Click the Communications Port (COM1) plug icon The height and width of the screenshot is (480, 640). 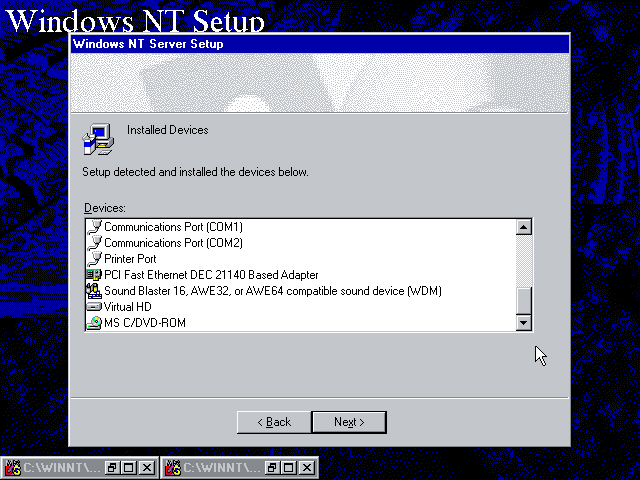[95, 227]
